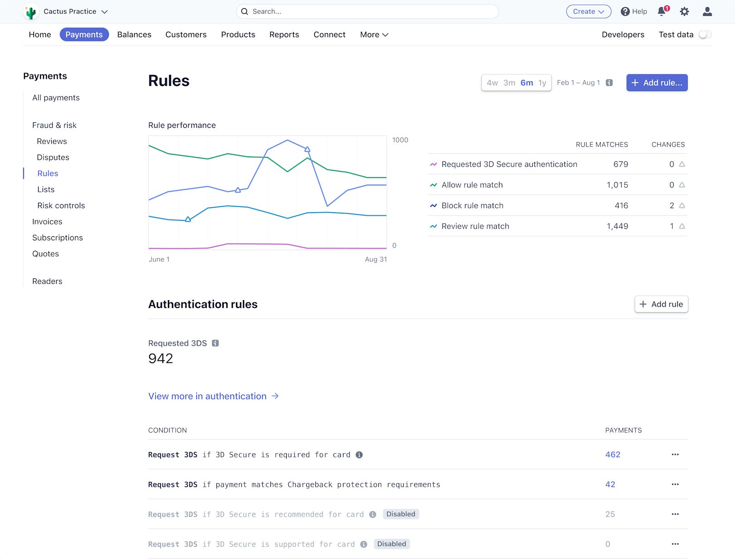Click info icon beside Requested 3DS
The image size is (735, 560).
click(x=216, y=343)
